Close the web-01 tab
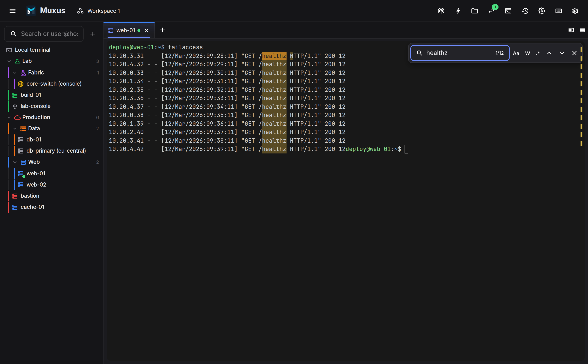 147,31
